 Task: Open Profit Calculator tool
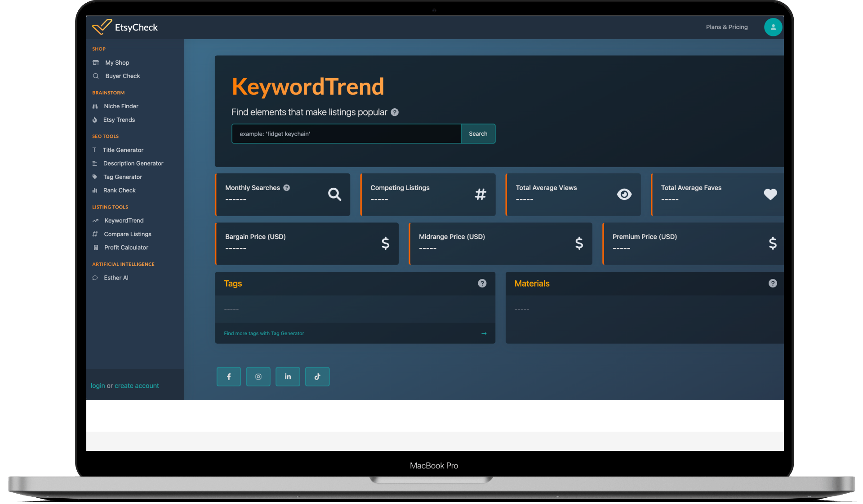point(126,248)
